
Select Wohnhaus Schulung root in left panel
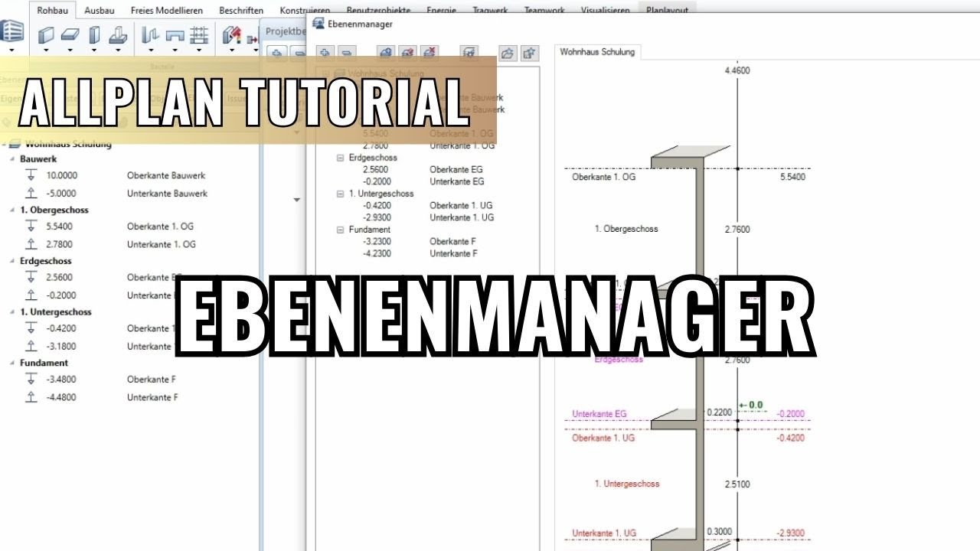coord(68,144)
